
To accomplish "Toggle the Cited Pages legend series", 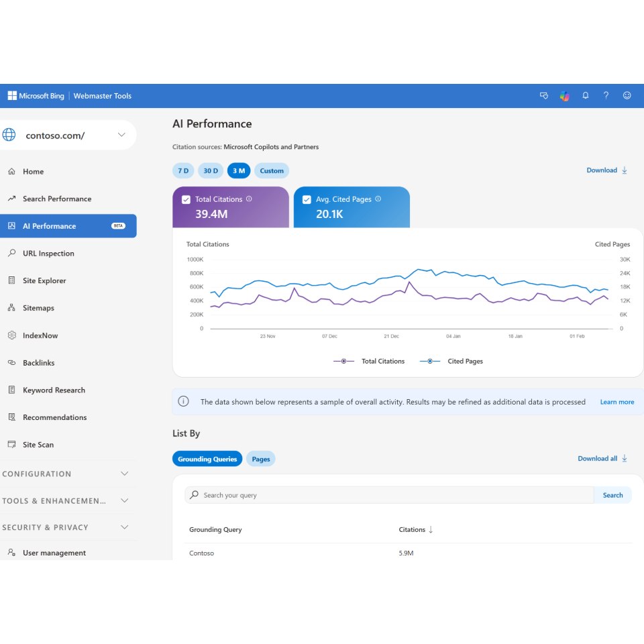I will click(451, 361).
